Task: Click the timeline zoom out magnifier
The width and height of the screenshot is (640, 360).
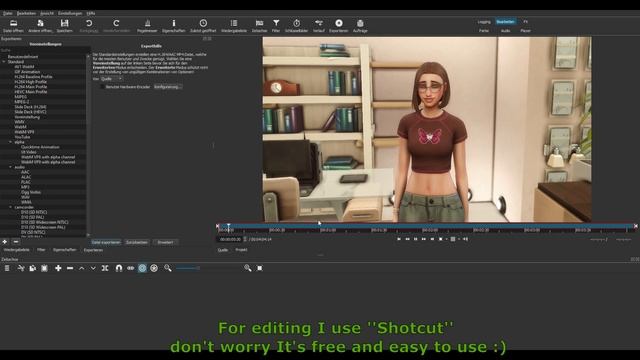Action: pyautogui.click(x=168, y=268)
